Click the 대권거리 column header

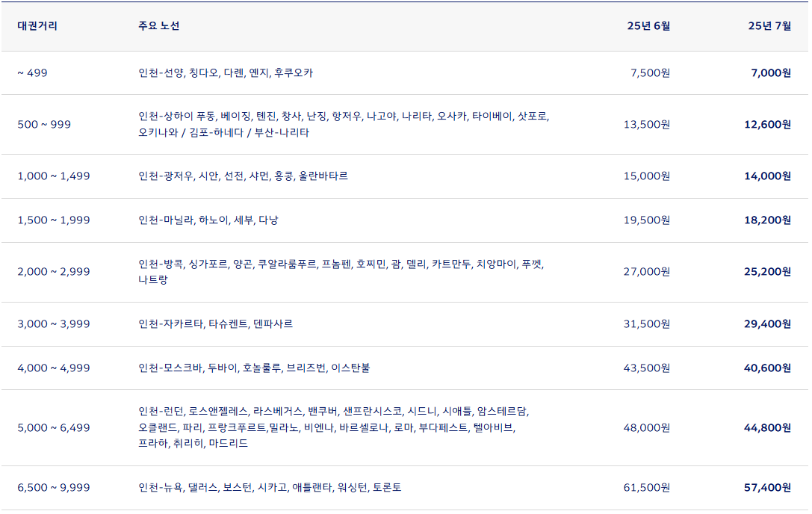(x=35, y=25)
